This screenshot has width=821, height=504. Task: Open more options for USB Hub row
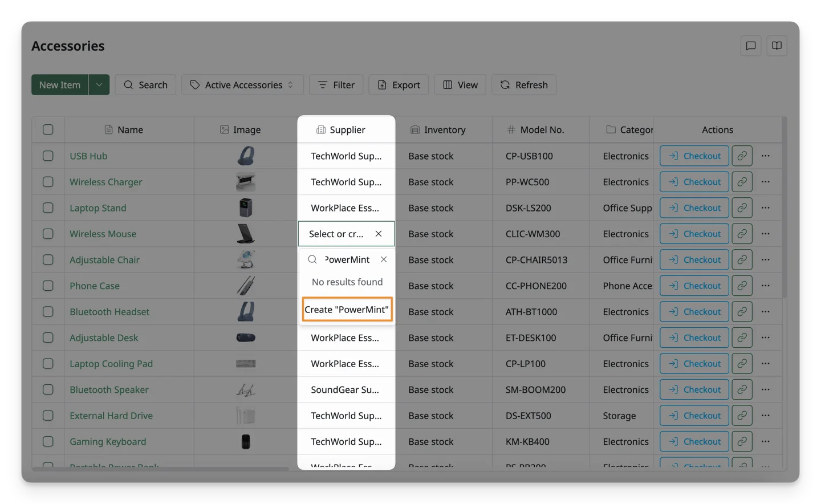tap(765, 156)
